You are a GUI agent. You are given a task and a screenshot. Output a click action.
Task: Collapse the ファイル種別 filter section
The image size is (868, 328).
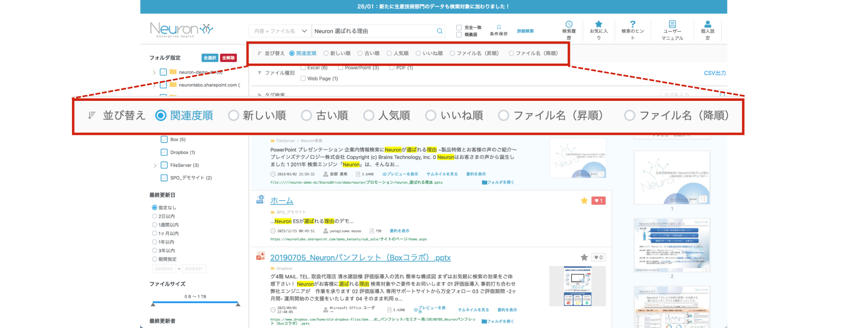coord(260,73)
